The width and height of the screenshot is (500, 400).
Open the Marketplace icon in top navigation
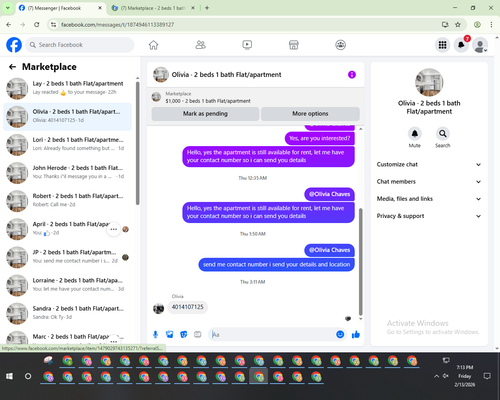[x=294, y=45]
